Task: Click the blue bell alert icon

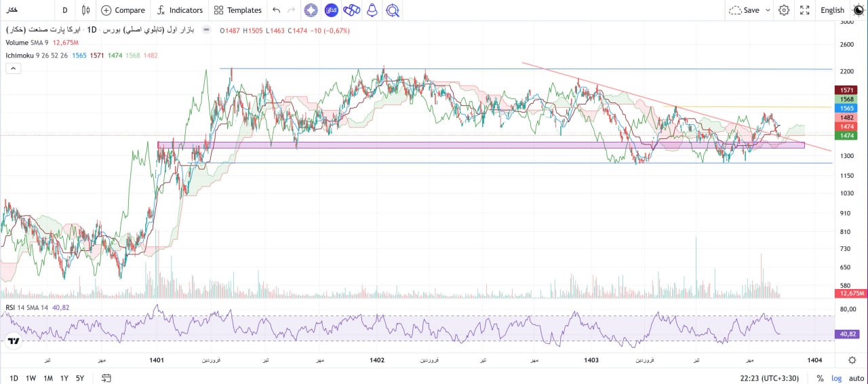Action: [x=372, y=10]
